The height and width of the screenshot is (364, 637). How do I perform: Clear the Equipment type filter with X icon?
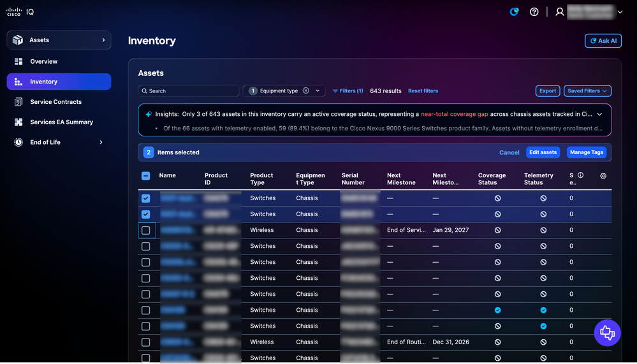pyautogui.click(x=306, y=91)
